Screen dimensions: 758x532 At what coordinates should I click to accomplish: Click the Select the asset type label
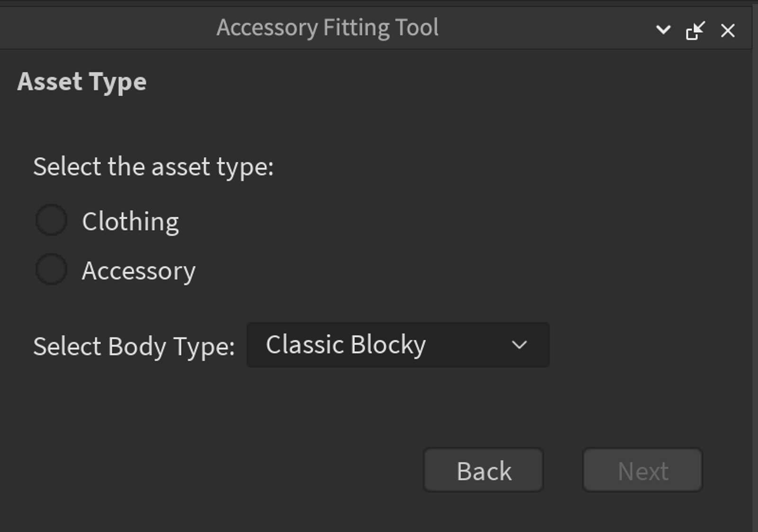[x=153, y=167]
